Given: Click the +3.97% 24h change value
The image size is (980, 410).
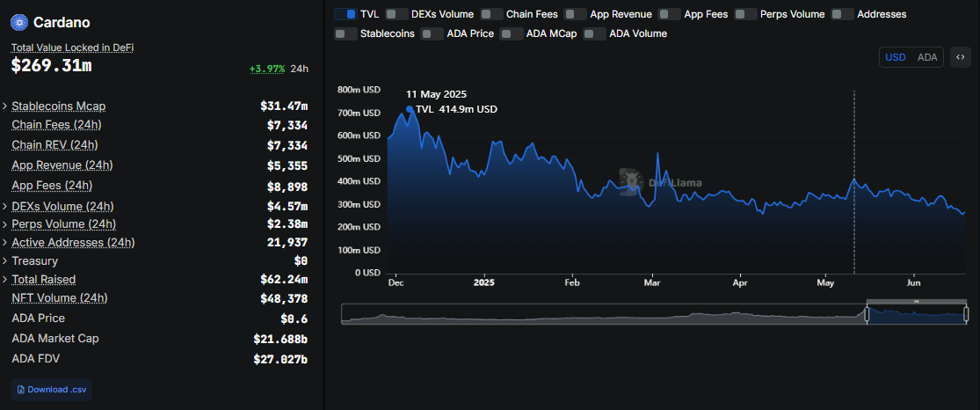Looking at the screenshot, I should click(x=267, y=69).
